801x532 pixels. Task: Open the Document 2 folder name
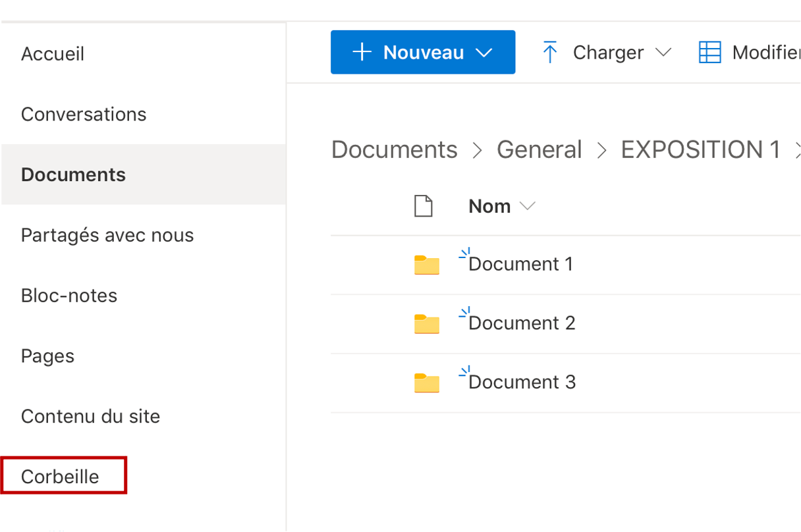click(522, 323)
